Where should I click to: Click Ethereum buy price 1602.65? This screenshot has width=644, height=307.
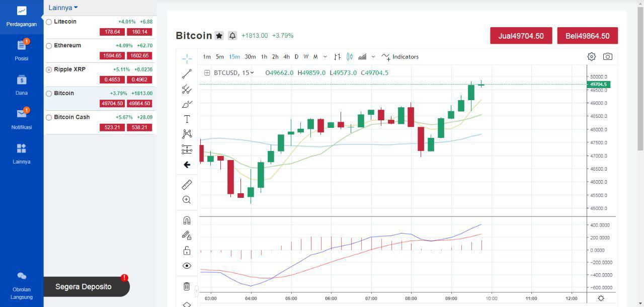(139, 55)
